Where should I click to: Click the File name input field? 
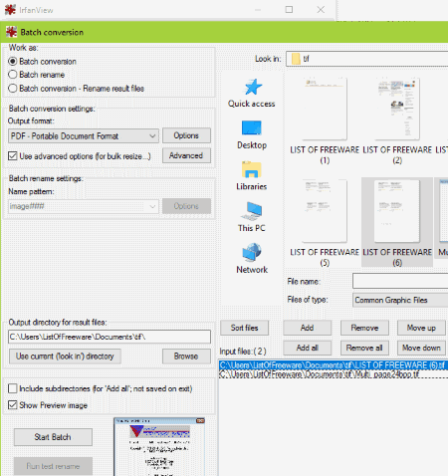coord(400,281)
